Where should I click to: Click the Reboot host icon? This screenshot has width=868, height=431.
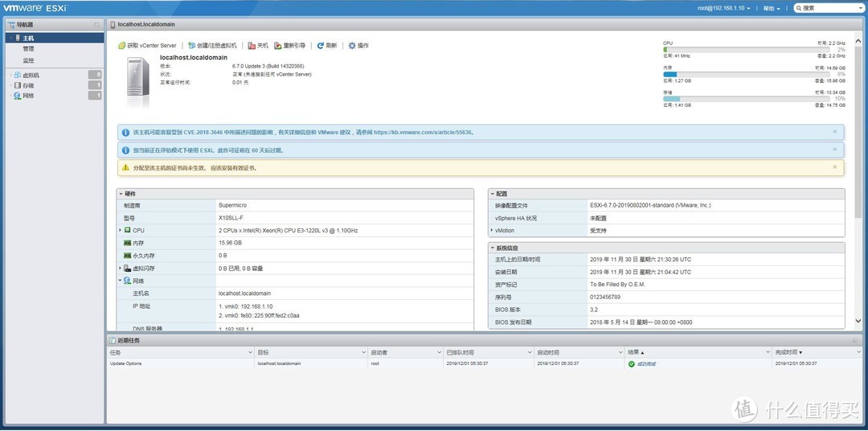(x=278, y=46)
